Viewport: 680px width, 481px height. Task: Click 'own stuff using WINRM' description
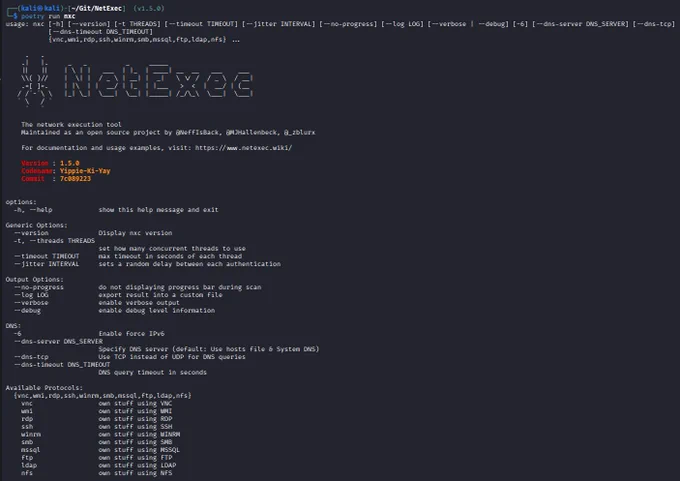pos(139,434)
